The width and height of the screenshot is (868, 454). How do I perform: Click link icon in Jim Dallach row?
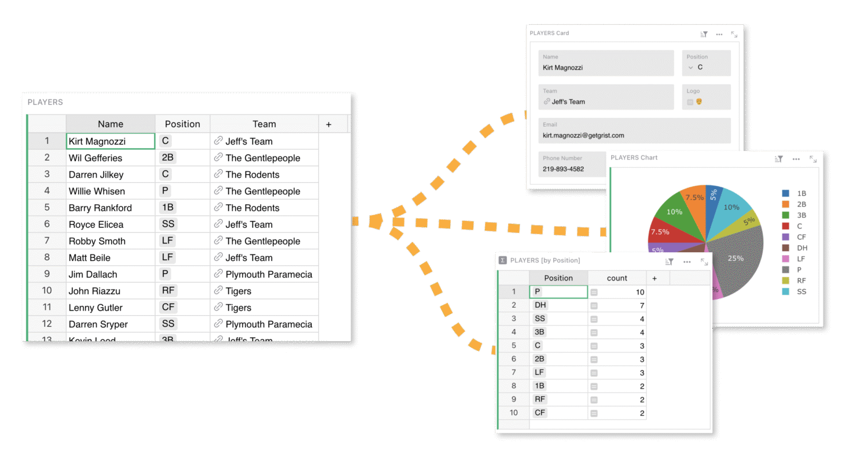(218, 274)
